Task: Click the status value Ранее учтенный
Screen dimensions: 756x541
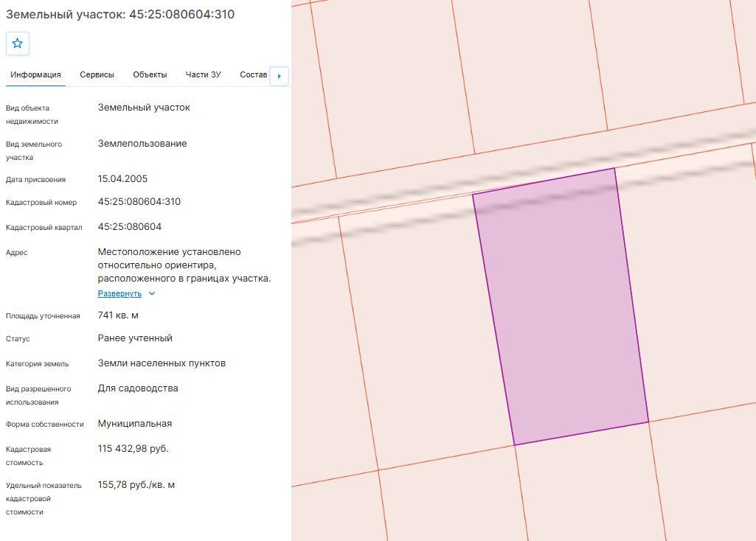Action: click(x=135, y=338)
